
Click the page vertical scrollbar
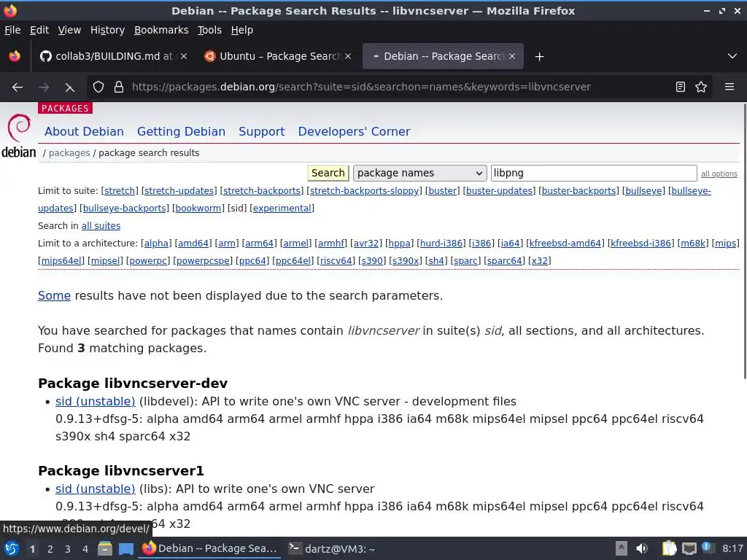[743, 241]
